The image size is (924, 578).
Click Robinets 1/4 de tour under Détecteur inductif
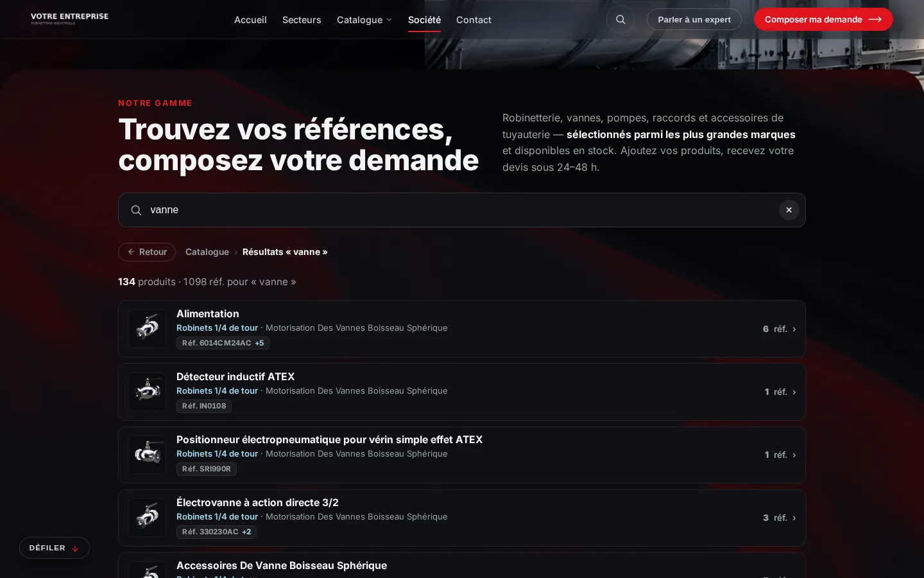(217, 390)
